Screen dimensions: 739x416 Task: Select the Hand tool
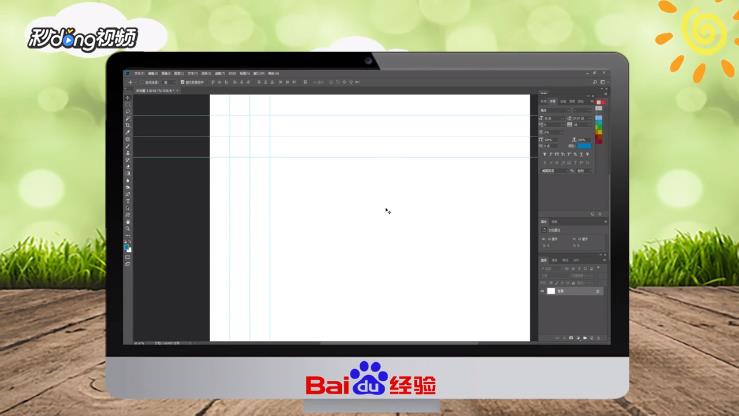click(128, 221)
